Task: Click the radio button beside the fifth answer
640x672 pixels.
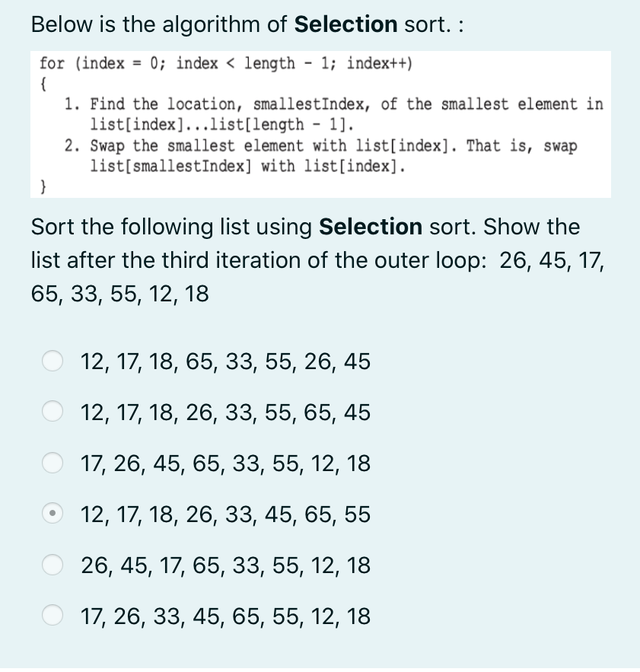Action: [x=52, y=564]
